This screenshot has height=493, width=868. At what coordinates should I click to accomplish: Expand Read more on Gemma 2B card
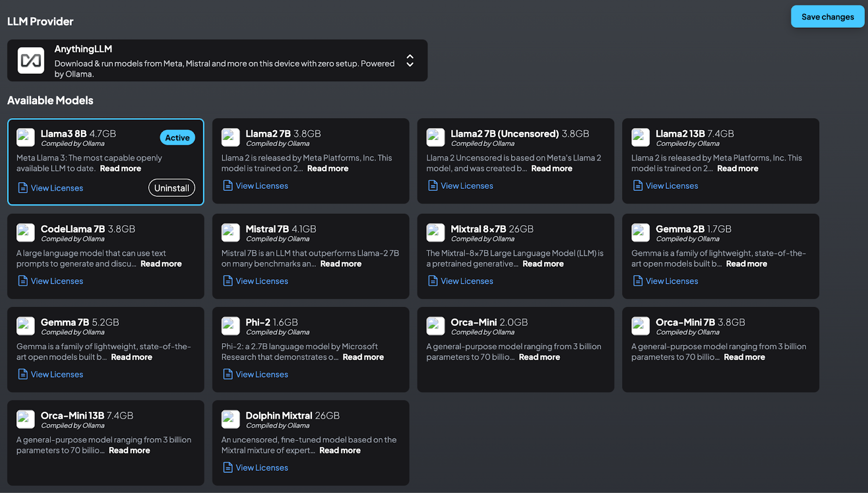(x=746, y=264)
